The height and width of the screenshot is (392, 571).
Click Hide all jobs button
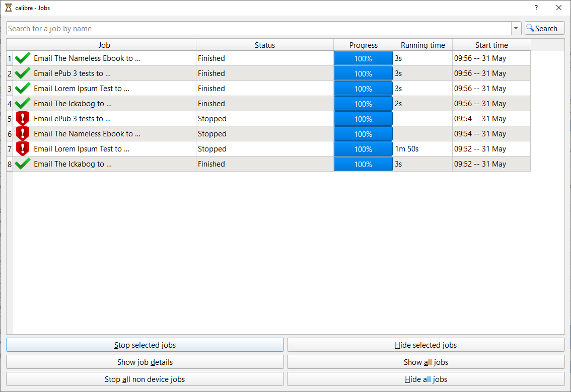(x=425, y=379)
